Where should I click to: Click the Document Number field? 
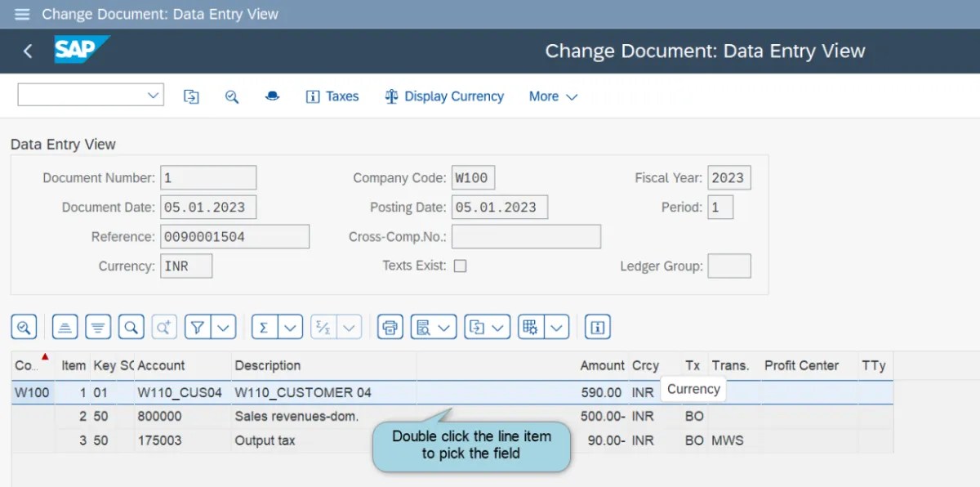coord(208,178)
